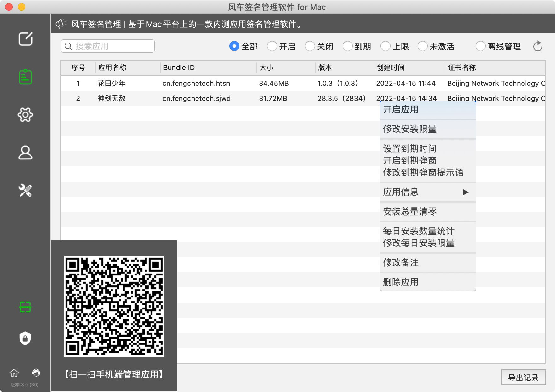Viewport: 555px width, 392px height.
Task: Open the user account sidebar icon
Action: point(25,153)
